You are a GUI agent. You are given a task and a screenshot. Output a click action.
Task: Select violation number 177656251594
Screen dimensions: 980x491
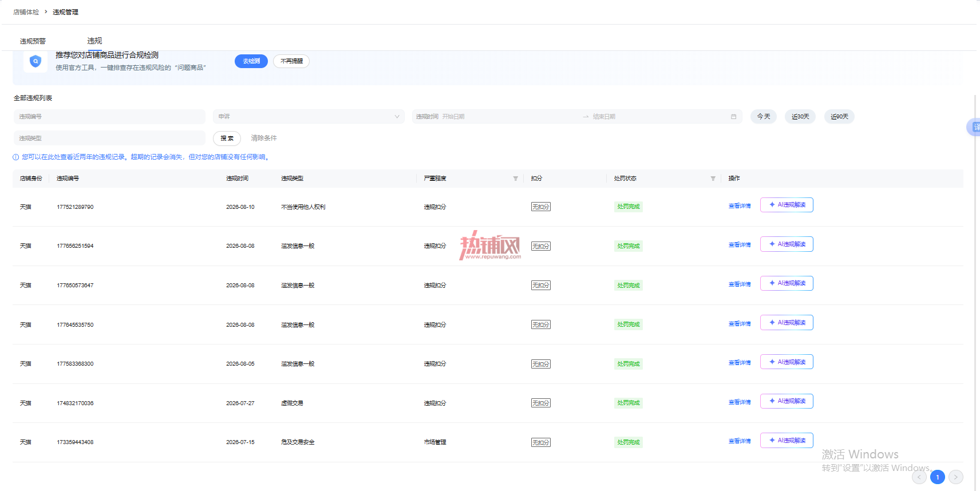pyautogui.click(x=75, y=246)
